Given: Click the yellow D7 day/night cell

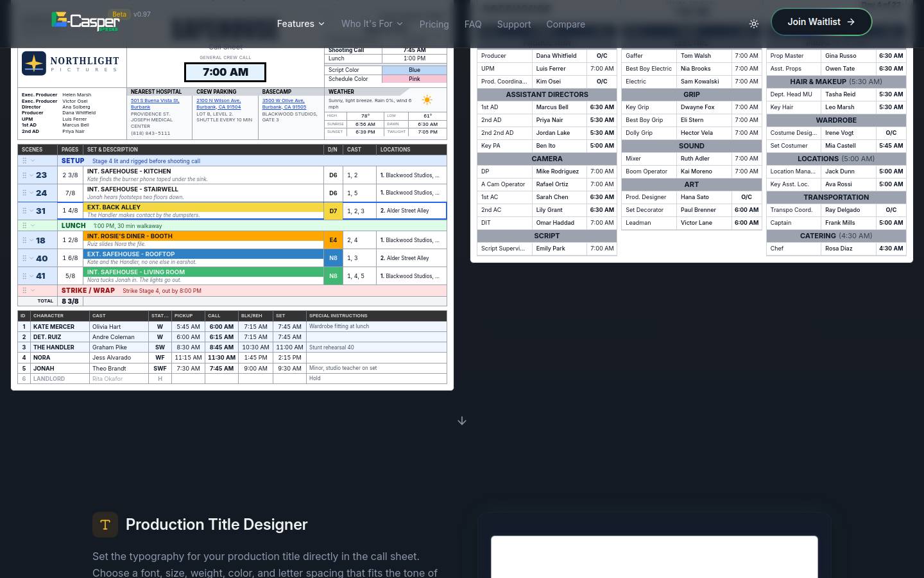Looking at the screenshot, I should click(x=333, y=211).
